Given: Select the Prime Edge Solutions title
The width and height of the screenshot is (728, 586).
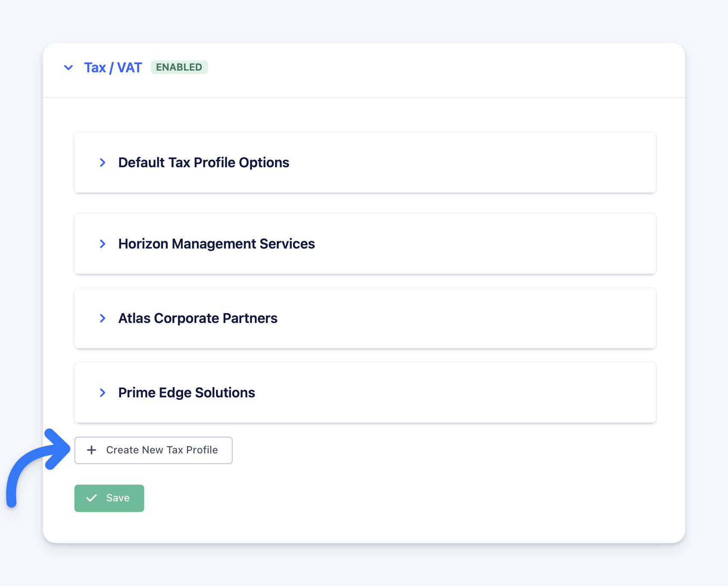Looking at the screenshot, I should [186, 393].
